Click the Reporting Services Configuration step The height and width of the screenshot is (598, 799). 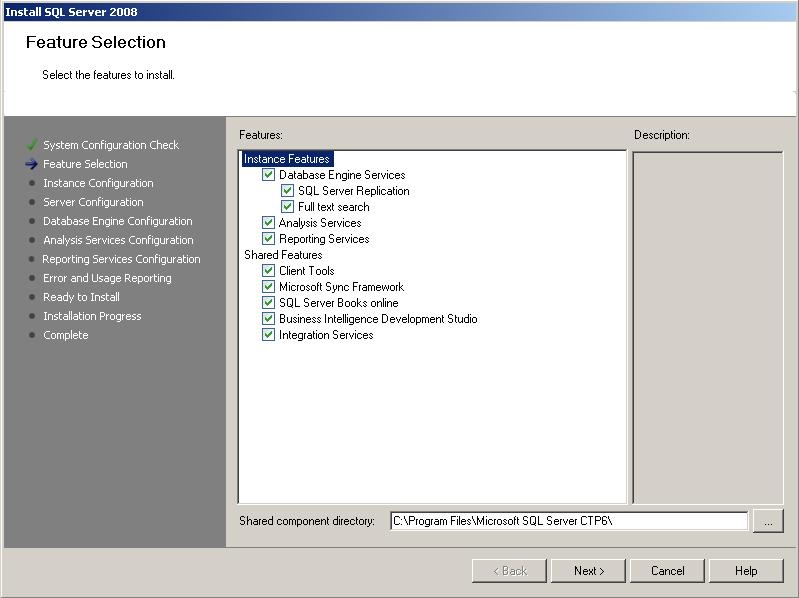[121, 259]
